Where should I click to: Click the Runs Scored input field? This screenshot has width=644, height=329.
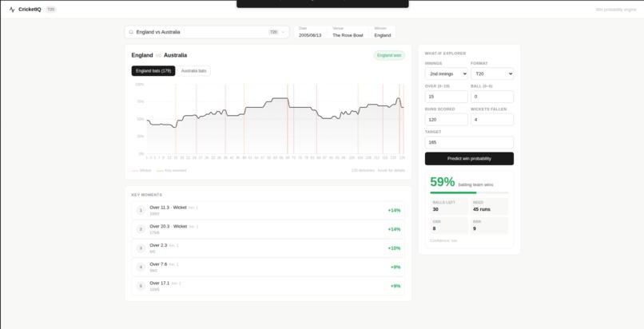[x=447, y=120]
